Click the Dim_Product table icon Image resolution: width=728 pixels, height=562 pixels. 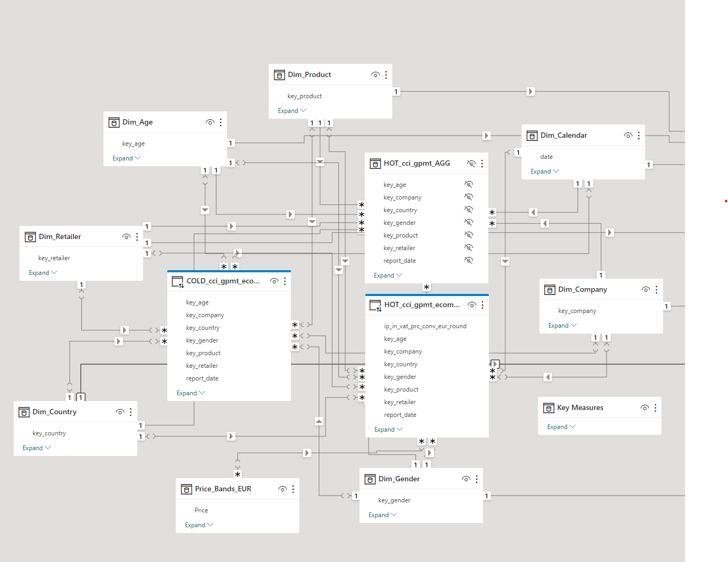pos(279,75)
